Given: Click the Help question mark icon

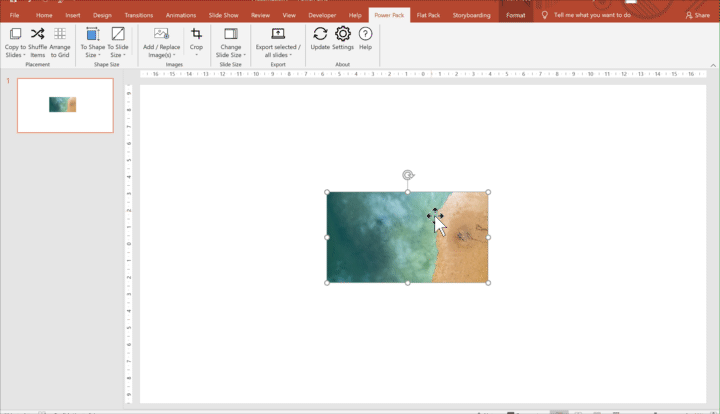Looking at the screenshot, I should (365, 35).
